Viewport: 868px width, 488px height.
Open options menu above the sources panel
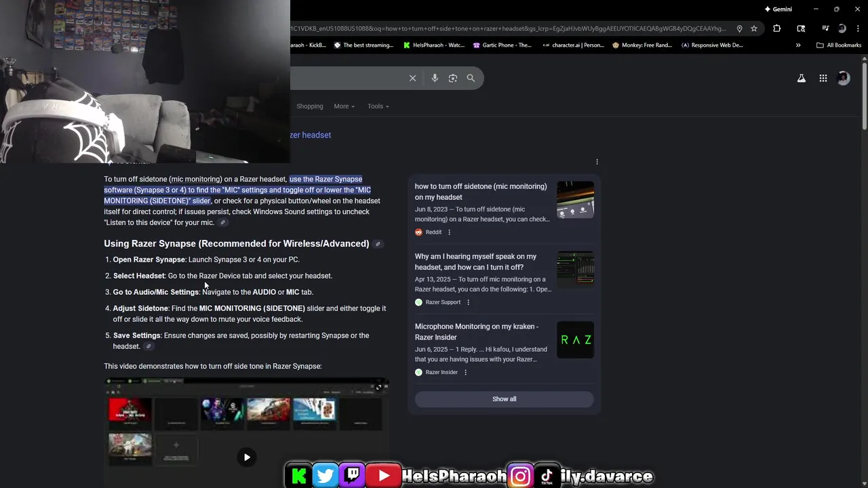(597, 162)
